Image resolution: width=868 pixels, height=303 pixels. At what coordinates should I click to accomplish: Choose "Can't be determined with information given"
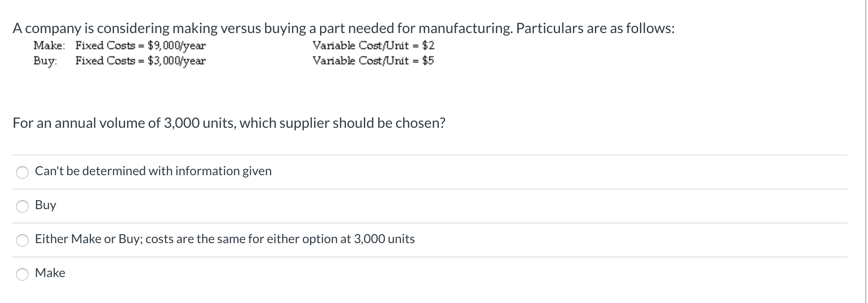point(153,171)
